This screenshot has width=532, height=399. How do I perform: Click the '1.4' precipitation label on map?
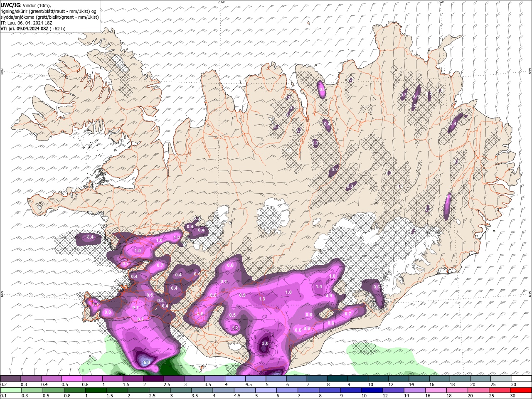coord(319,286)
